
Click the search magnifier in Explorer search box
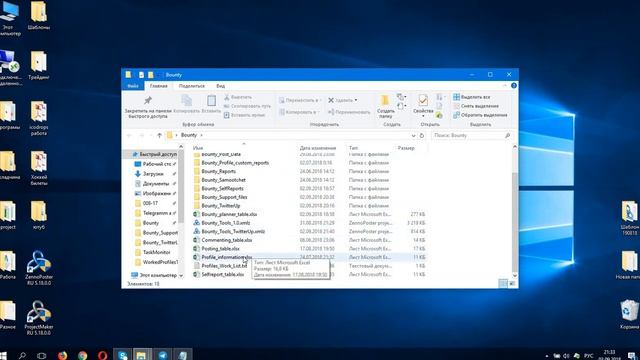507,136
